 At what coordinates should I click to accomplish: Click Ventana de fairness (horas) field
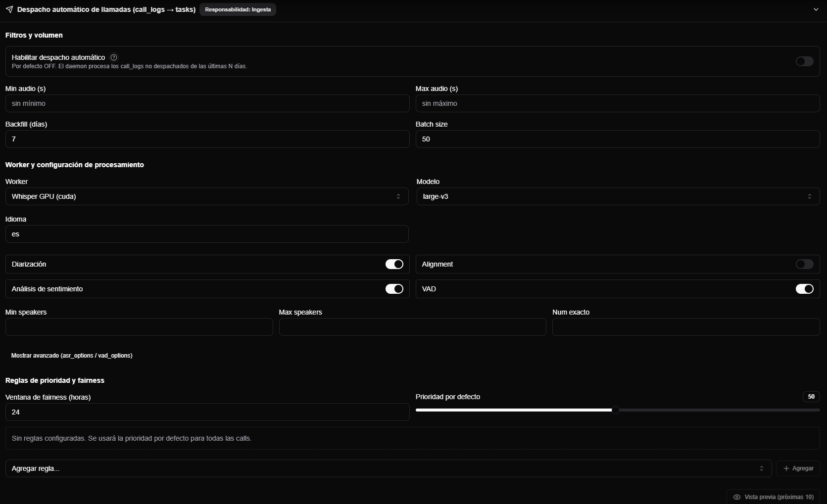207,412
